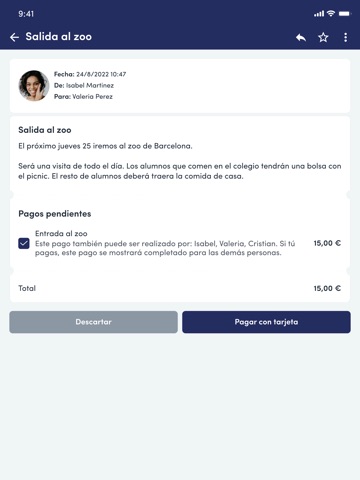Select the sender name Isabel Martinez
Screen dimensions: 360x480
(x=90, y=85)
